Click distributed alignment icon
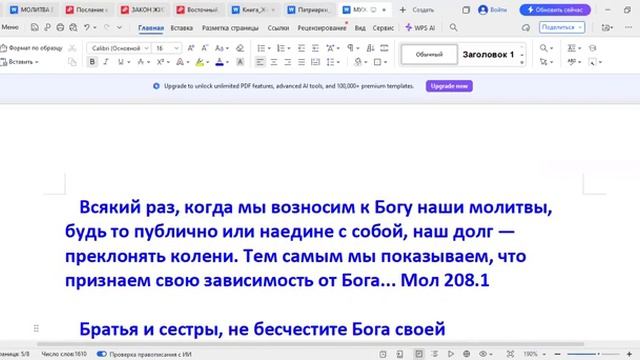640x360 pixels. pyautogui.click(x=315, y=62)
